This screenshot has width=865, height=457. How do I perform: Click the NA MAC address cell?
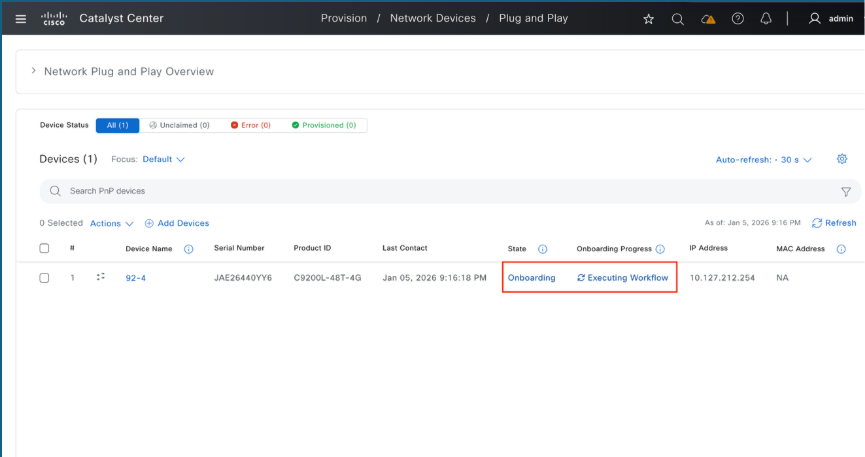782,278
